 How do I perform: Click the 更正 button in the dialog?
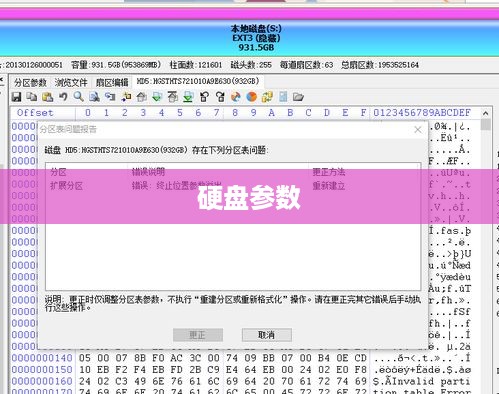click(198, 335)
